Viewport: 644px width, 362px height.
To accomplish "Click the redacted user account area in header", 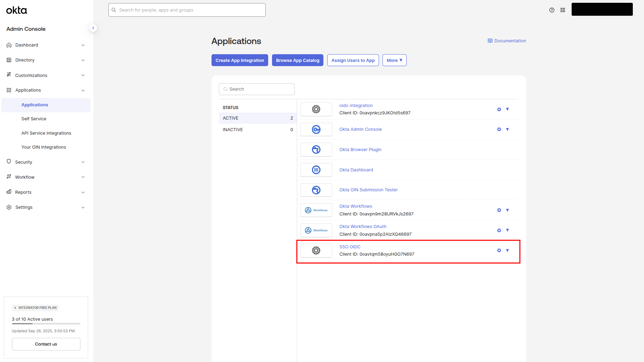I will click(x=602, y=9).
